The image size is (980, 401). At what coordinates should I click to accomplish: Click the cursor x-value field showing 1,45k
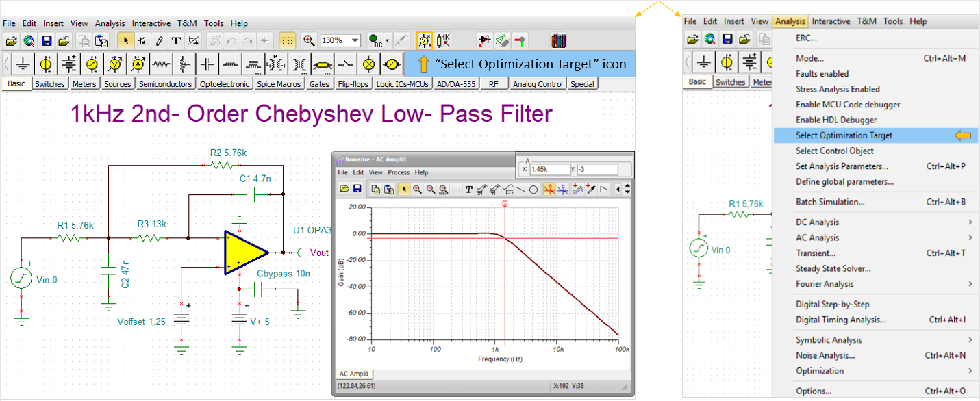550,169
